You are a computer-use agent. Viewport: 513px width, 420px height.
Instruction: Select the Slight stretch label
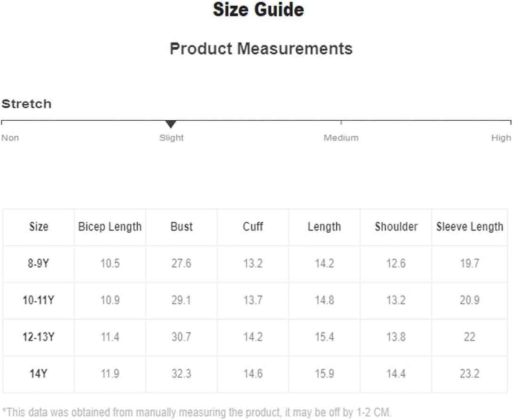[172, 138]
